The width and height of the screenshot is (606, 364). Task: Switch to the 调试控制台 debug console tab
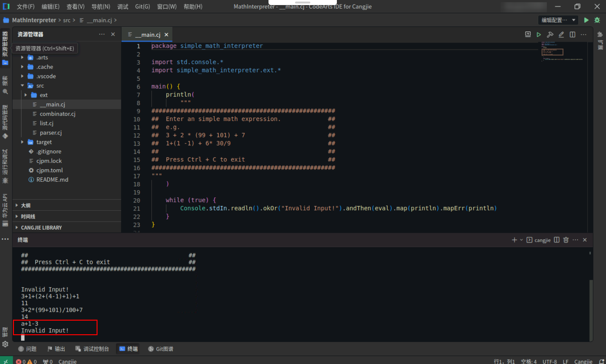(92, 349)
